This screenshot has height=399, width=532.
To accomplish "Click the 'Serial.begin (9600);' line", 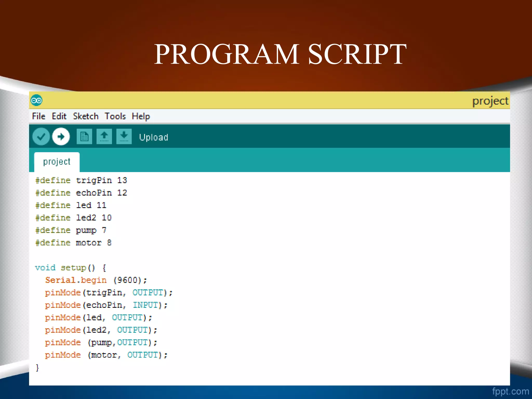I will pos(96,280).
